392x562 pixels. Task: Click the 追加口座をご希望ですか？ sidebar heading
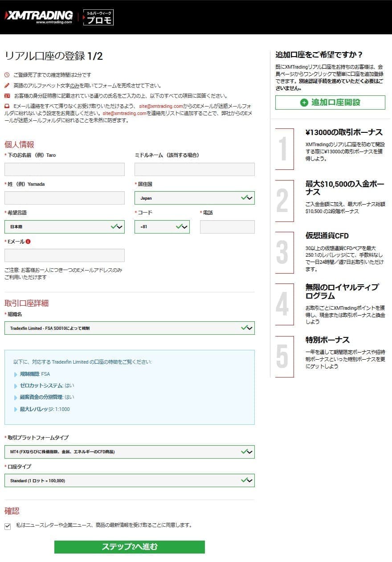pos(319,55)
